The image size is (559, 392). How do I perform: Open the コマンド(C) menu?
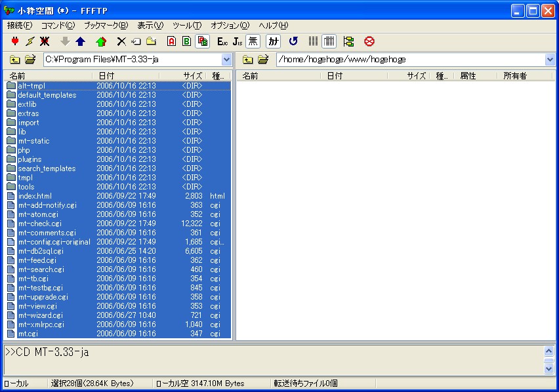(58, 26)
